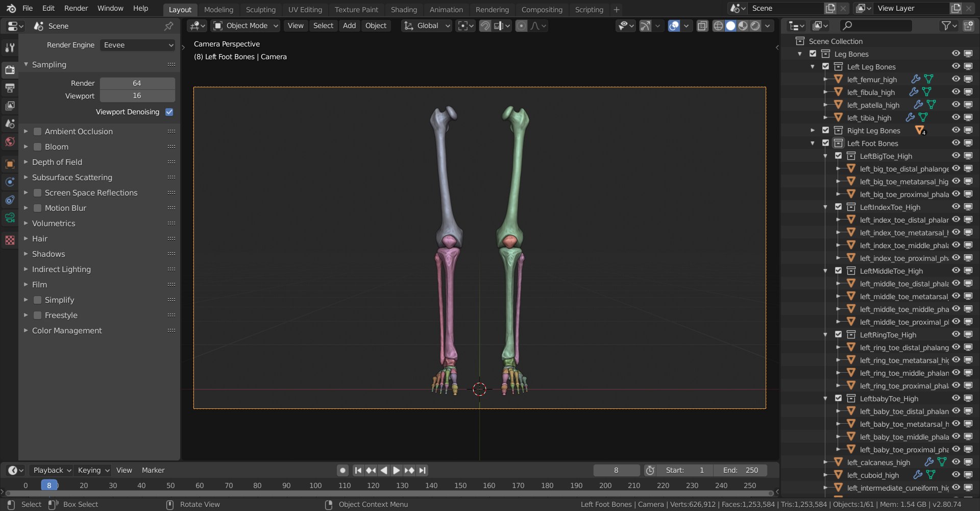Toggle X-ray mode in viewport header
Screen dimensions: 980x511
pyautogui.click(x=702, y=26)
